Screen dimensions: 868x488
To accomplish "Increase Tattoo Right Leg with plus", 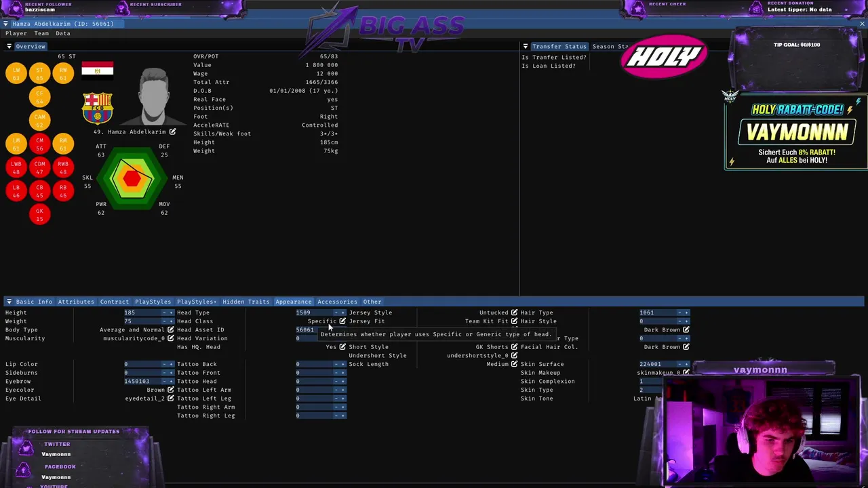I will [x=343, y=415].
